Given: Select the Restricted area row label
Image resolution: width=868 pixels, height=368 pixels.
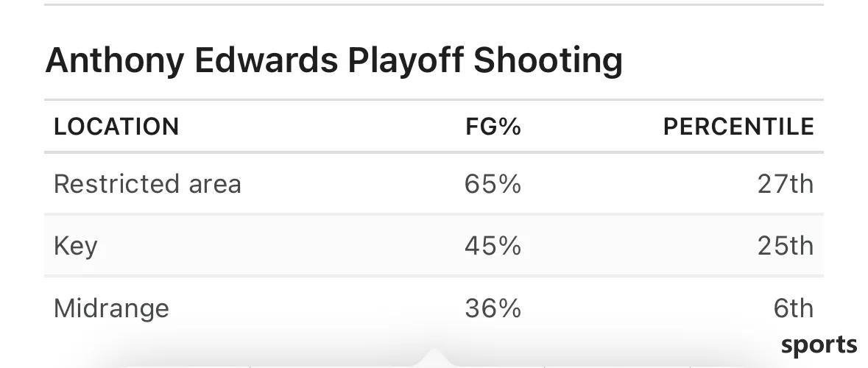Looking at the screenshot, I should click(147, 184).
